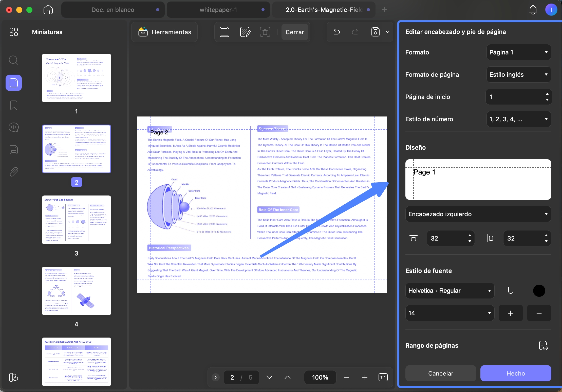562x392 pixels.
Task: Open the search panel in sidebar
Action: coord(13,60)
